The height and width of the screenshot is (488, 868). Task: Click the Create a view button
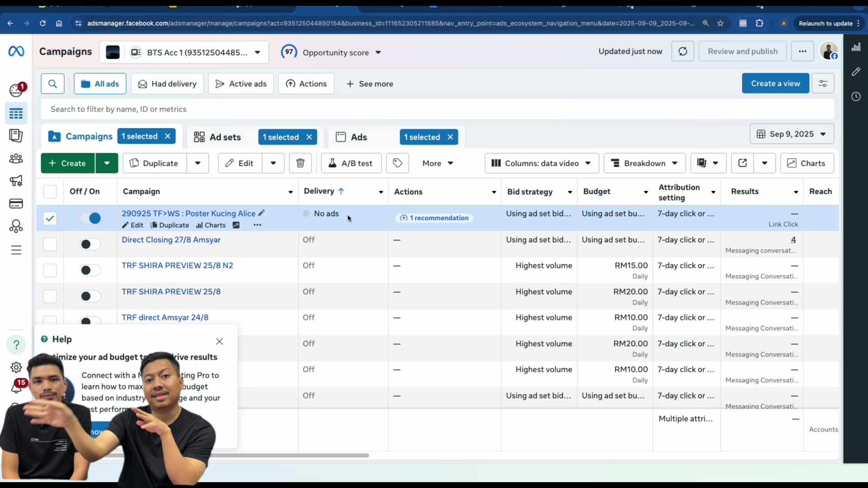pos(775,84)
